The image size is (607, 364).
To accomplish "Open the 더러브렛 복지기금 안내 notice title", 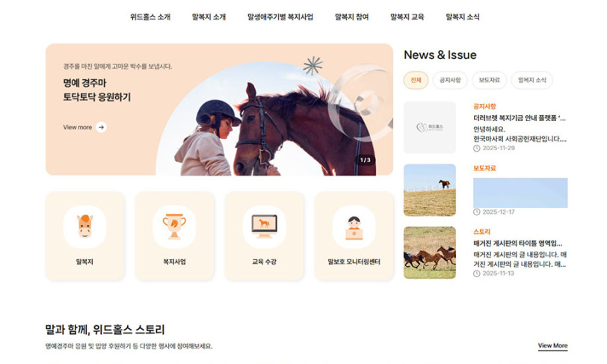I will (x=520, y=118).
